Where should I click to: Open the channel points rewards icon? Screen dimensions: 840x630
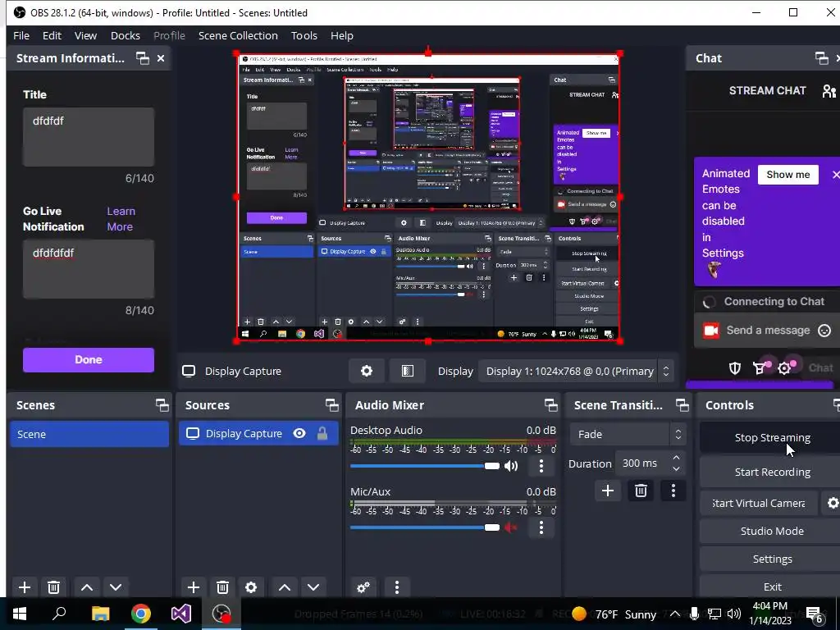[759, 368]
